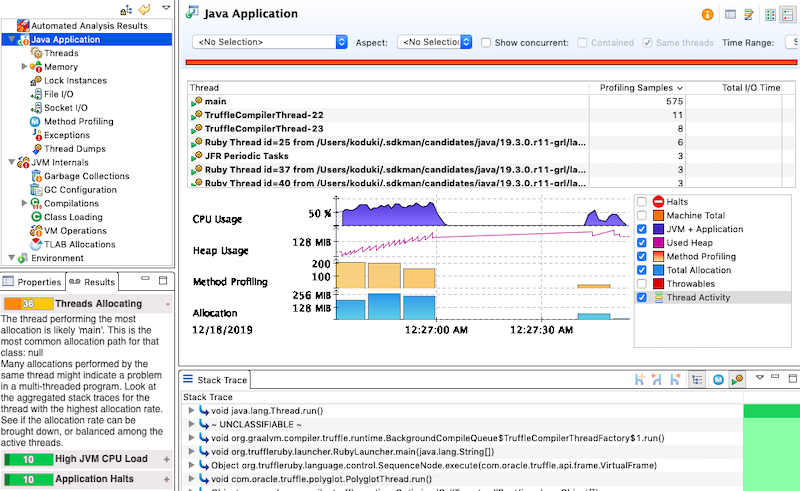Click the thread root icon in Stack Trace toolbar
The height and width of the screenshot is (491, 800).
(x=737, y=379)
